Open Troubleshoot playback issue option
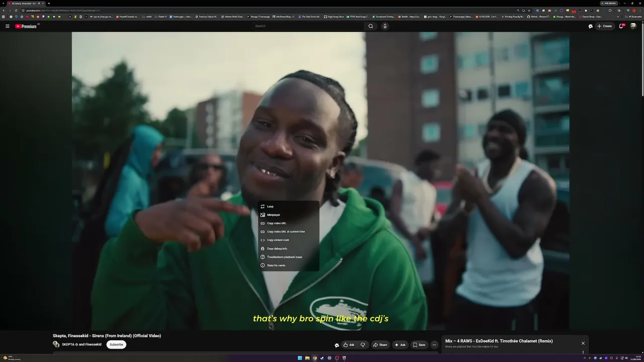Image resolution: width=644 pixels, height=362 pixels. (x=288, y=257)
